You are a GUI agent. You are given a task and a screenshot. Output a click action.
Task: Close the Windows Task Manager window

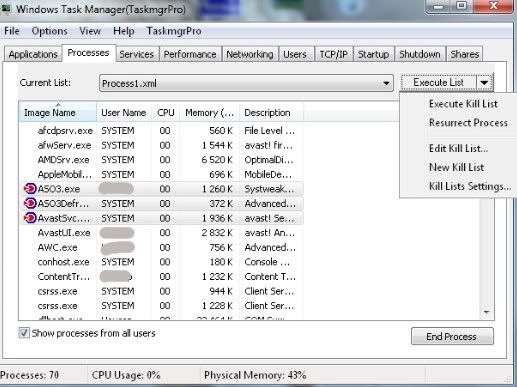click(494, 6)
